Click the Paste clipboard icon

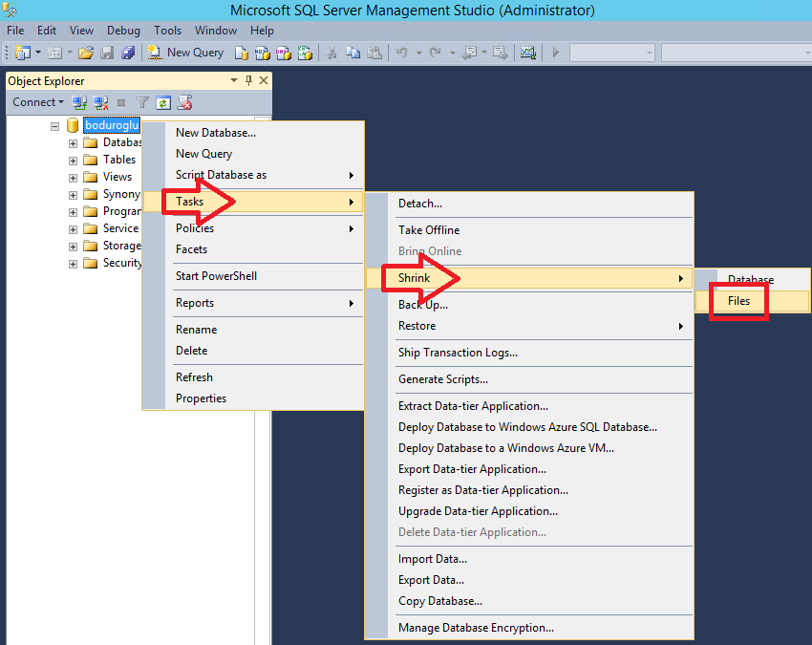tap(374, 53)
